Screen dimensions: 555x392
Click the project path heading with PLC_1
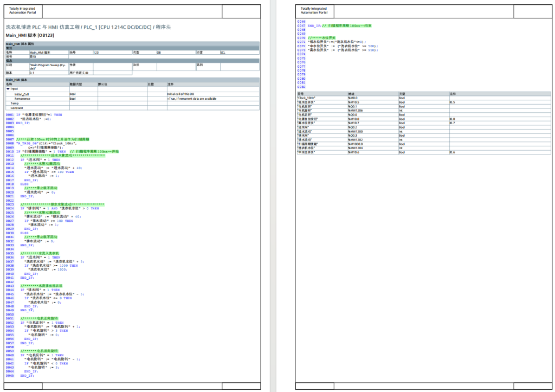point(88,27)
